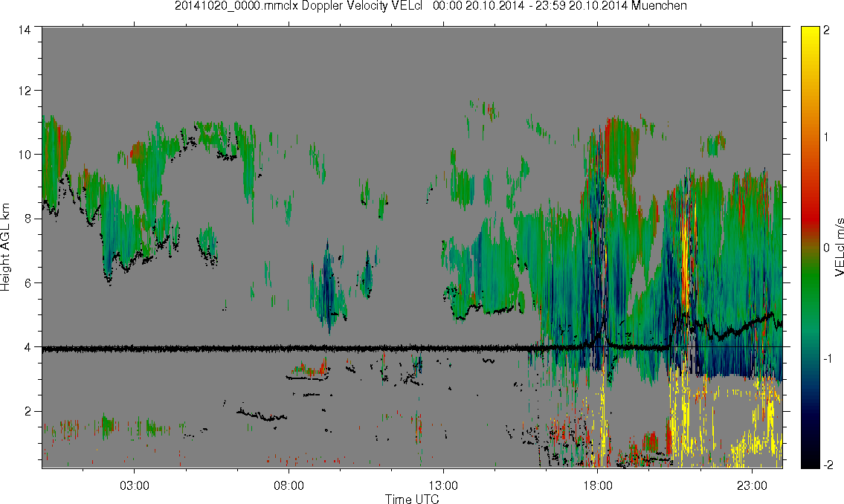The height and width of the screenshot is (504, 844).
Task: Click the '4' height axis label
Action: pos(28,347)
